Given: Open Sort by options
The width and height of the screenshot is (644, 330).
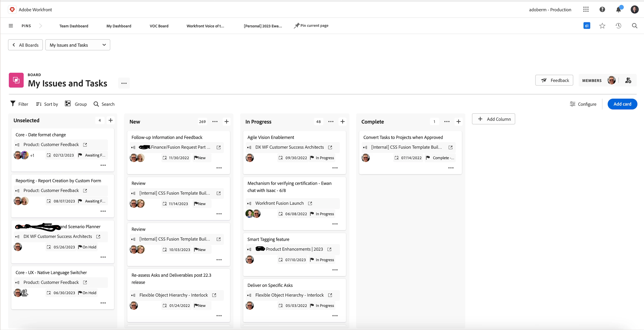Looking at the screenshot, I should [x=47, y=104].
